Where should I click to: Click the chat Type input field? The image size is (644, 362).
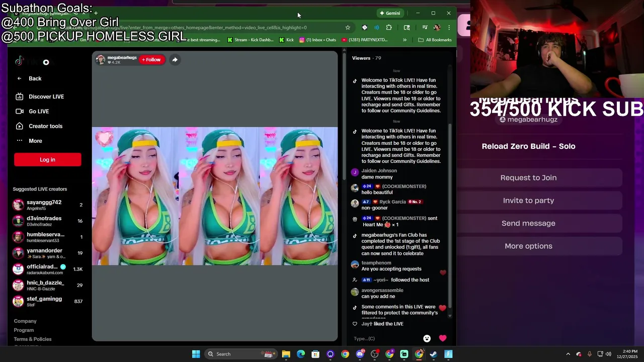[385, 339]
